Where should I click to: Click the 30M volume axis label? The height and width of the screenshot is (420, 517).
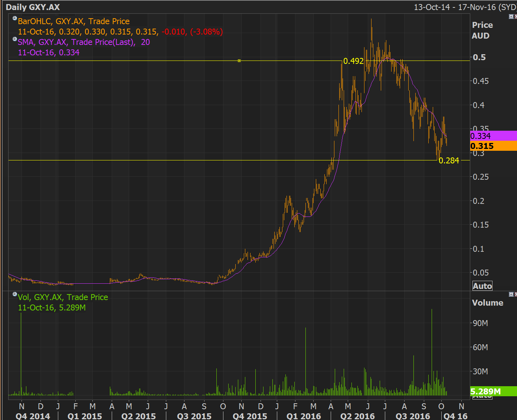tap(480, 371)
